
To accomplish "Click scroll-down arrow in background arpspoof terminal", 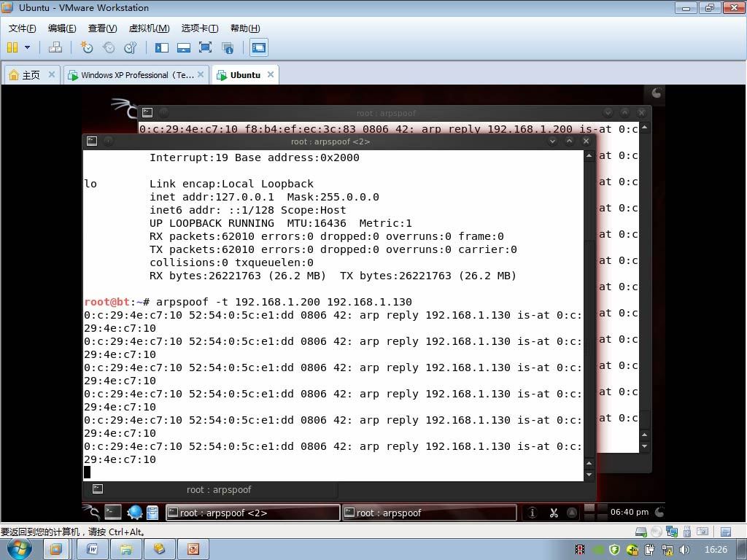I will tap(645, 447).
